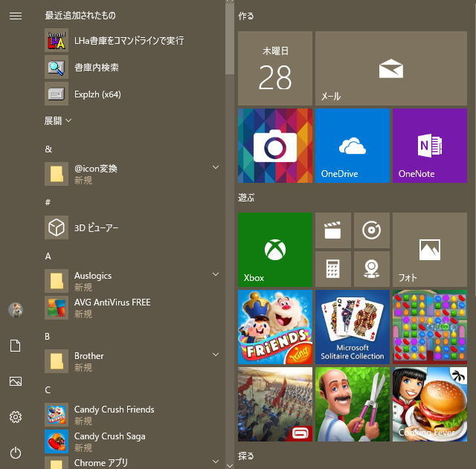Open Microsoft Solitaire Collection tile
Image resolution: width=476 pixels, height=469 pixels.
pyautogui.click(x=353, y=327)
